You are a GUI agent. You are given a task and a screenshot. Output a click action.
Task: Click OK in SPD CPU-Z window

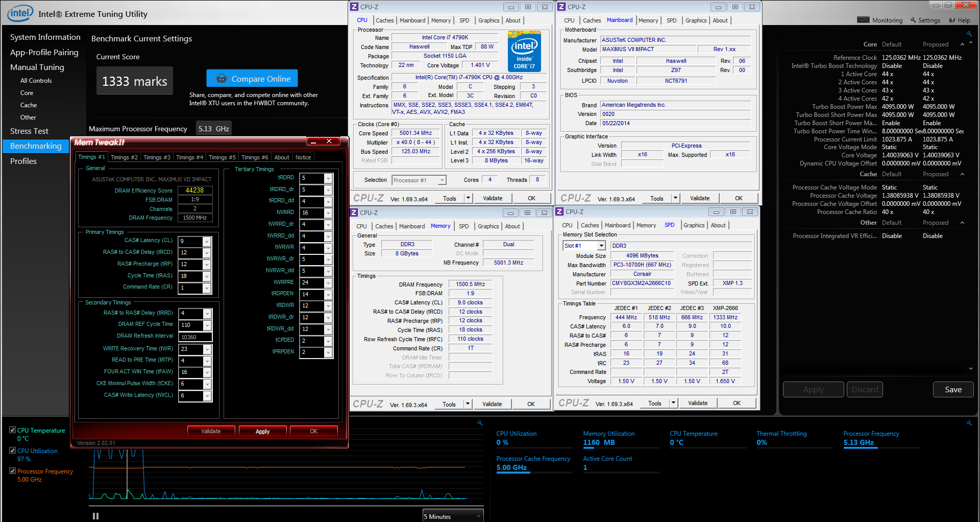737,403
